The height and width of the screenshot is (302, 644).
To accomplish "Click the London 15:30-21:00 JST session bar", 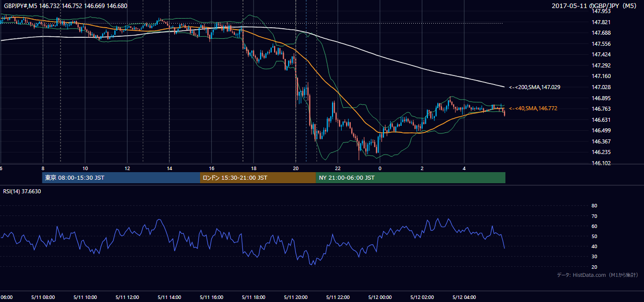I will (x=258, y=178).
